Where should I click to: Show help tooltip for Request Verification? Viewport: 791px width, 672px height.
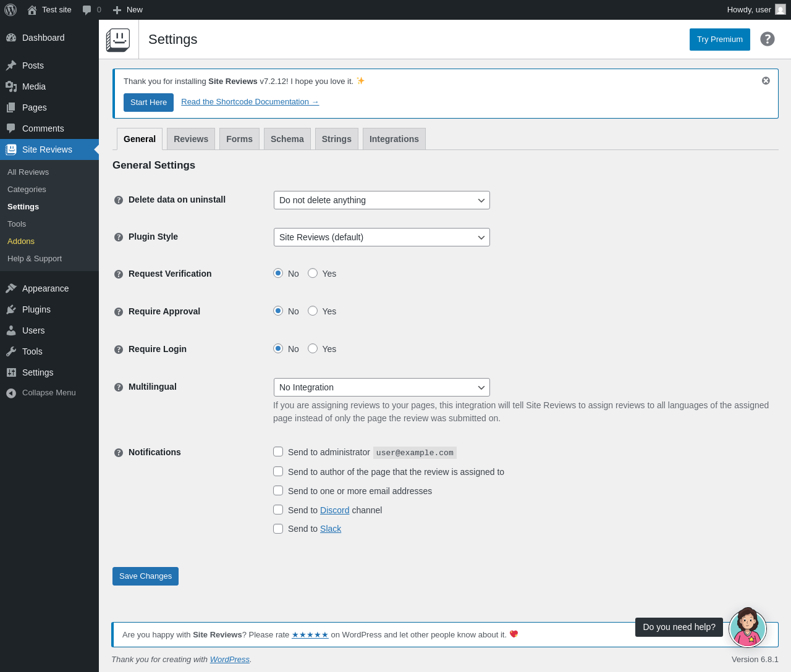click(x=119, y=274)
